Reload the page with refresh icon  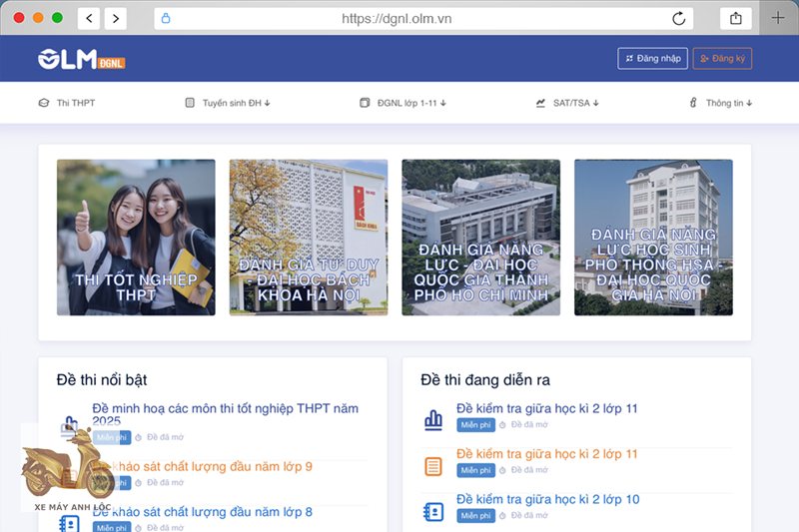pos(679,19)
